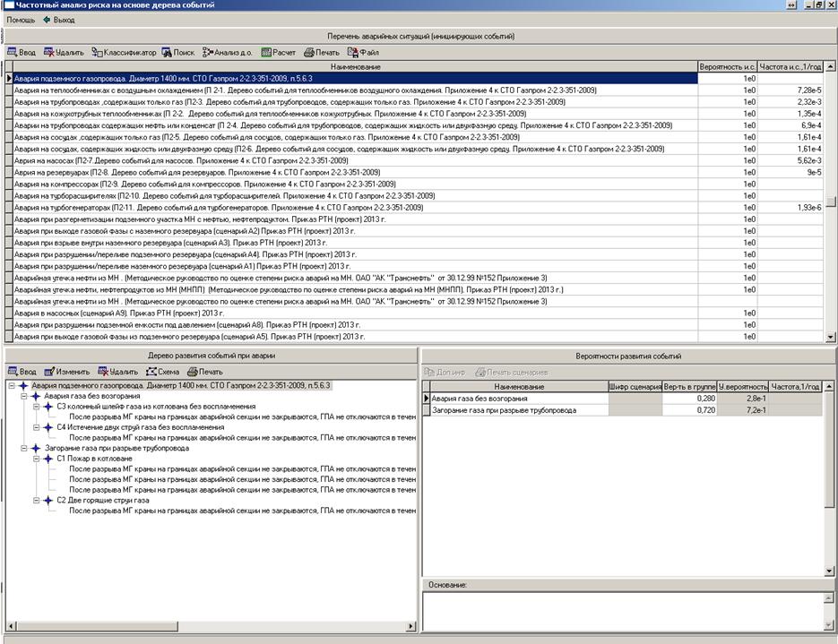This screenshot has height=644, width=838.
Task: Collapse the root Авария подземного газопровода node
Action: click(x=10, y=385)
